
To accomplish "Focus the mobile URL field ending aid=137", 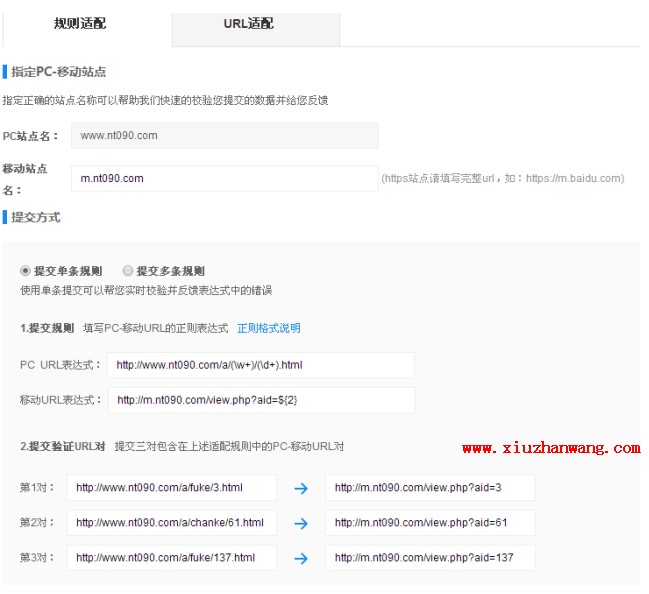I will tap(430, 558).
